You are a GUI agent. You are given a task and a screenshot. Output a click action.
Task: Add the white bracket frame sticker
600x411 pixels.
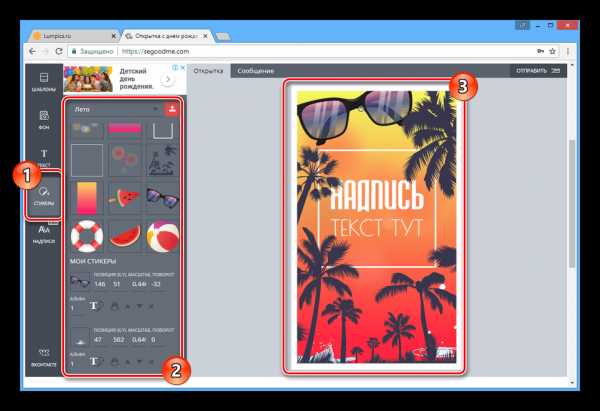pyautogui.click(x=163, y=129)
